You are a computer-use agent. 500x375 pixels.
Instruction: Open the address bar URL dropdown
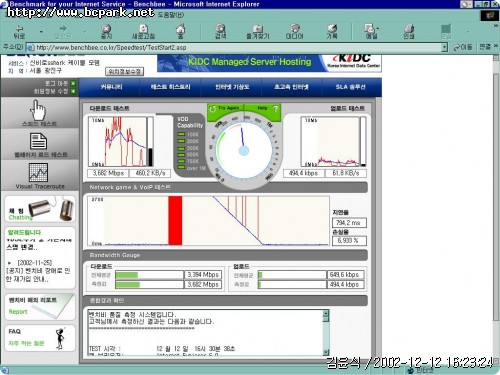coord(444,48)
